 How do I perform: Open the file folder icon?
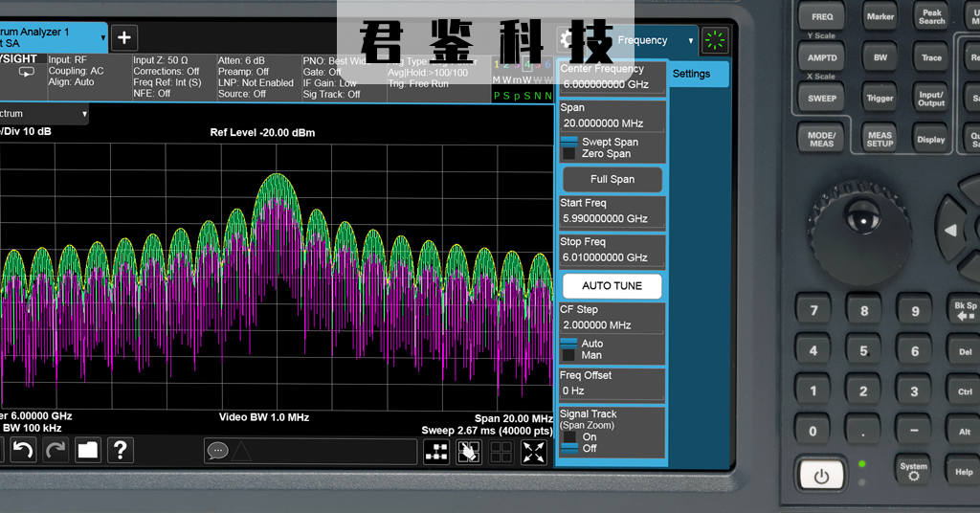pos(88,450)
